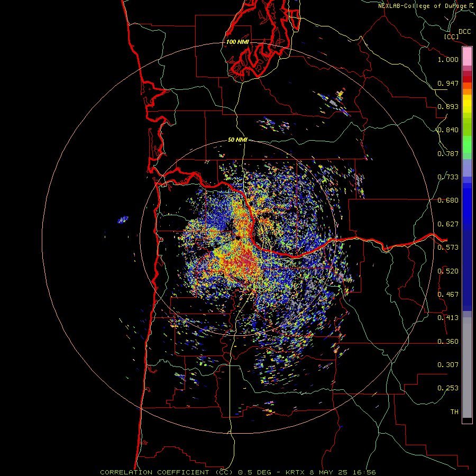The image size is (476, 476).
Task: Pick the dark navy swatch beside 0.520
Action: click(467, 270)
